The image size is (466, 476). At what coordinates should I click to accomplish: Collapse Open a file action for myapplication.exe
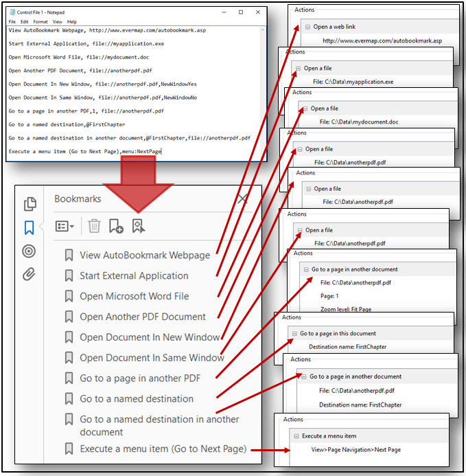pos(299,69)
